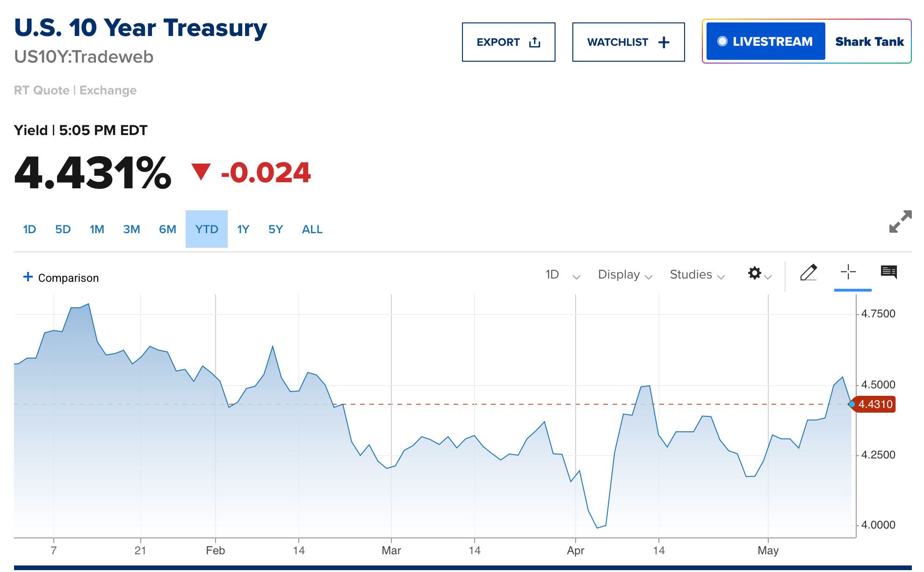
Task: Select the pencil draw tool icon
Action: pyautogui.click(x=808, y=272)
